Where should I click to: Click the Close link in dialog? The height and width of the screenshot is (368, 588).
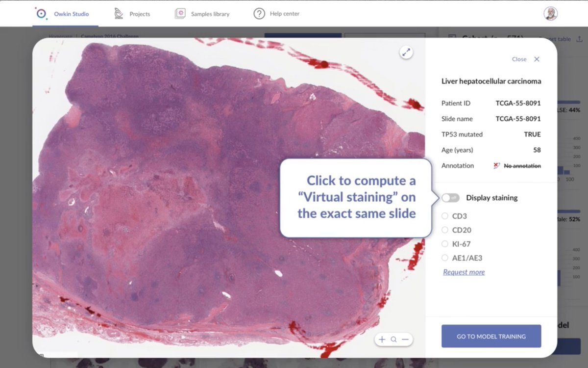(x=519, y=59)
